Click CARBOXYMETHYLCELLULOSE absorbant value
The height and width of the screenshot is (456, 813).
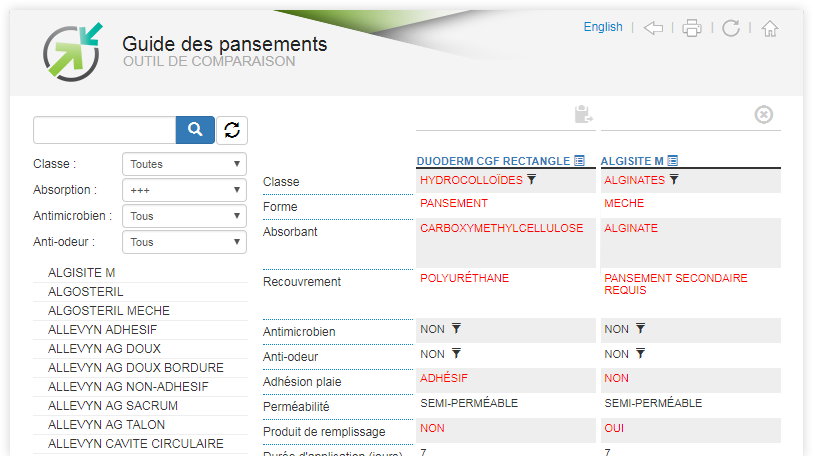coord(501,228)
